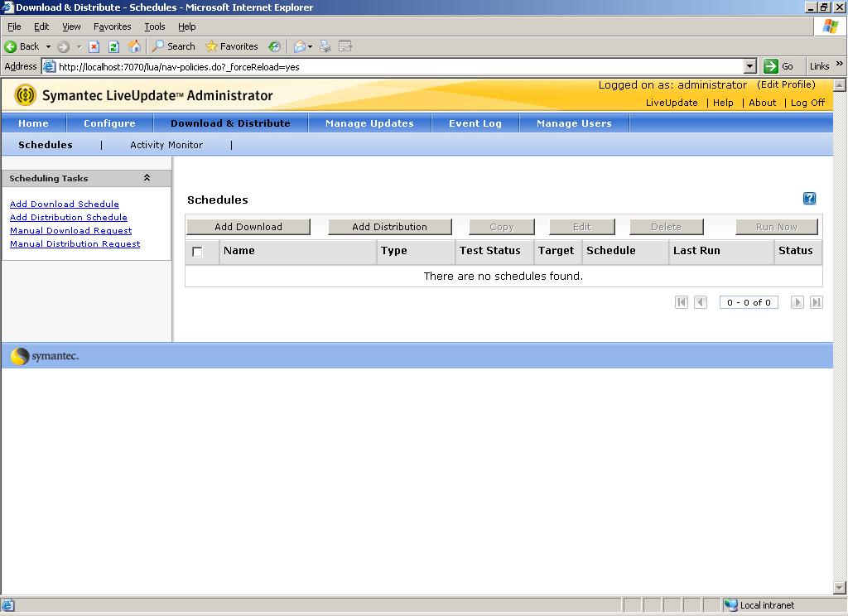
Task: Go to last page of schedules
Action: 816,302
